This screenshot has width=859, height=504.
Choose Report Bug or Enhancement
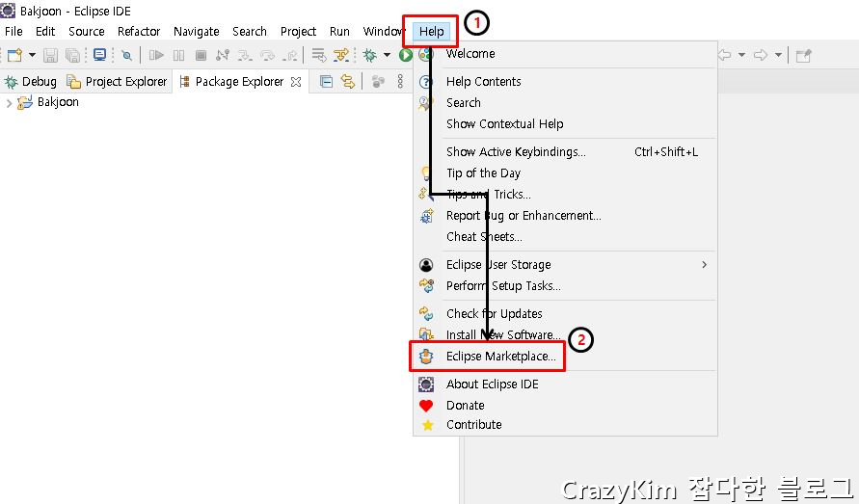pyautogui.click(x=565, y=216)
